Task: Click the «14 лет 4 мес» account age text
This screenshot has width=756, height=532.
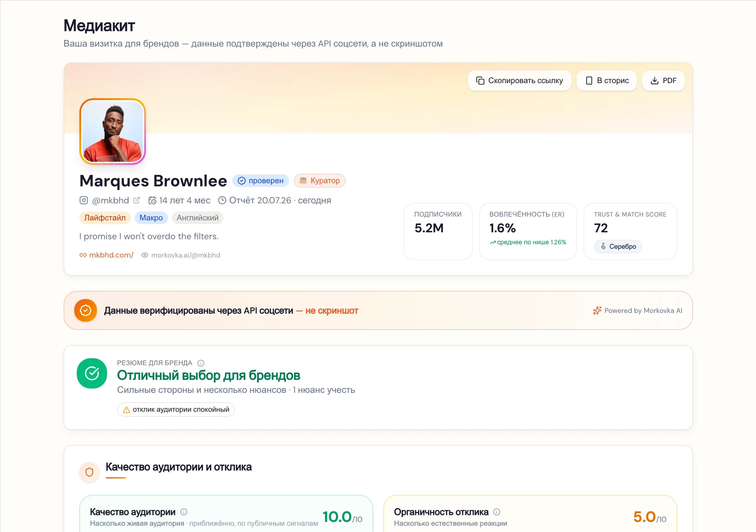Action: click(185, 200)
